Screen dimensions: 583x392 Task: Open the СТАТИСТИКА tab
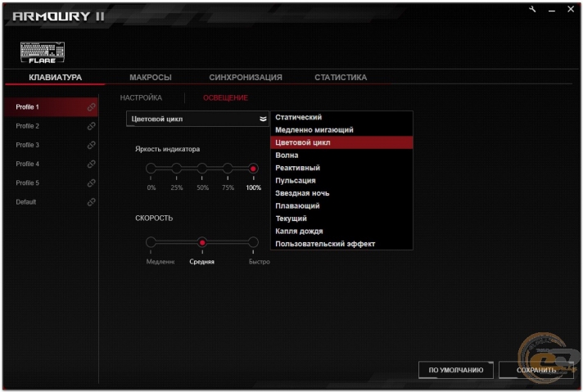[341, 77]
